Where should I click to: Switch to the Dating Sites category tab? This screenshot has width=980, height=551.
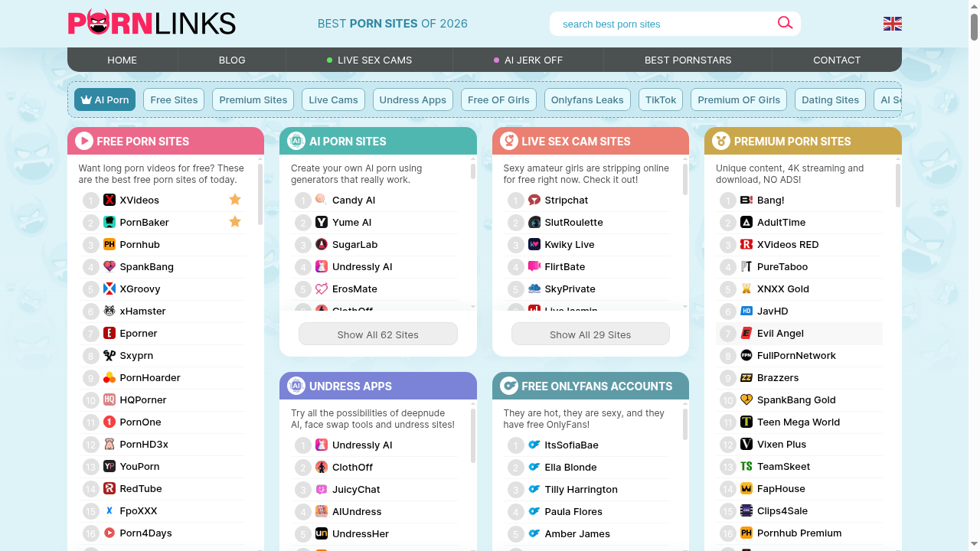830,99
